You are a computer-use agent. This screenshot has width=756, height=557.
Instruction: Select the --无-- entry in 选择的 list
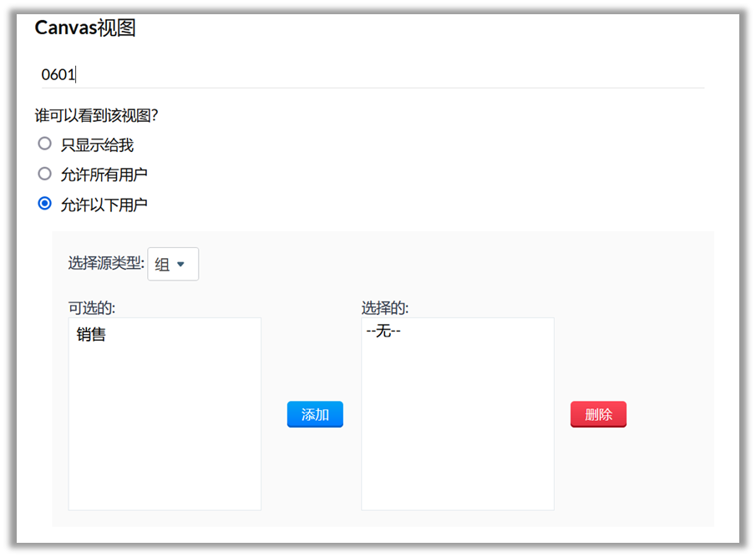click(384, 332)
